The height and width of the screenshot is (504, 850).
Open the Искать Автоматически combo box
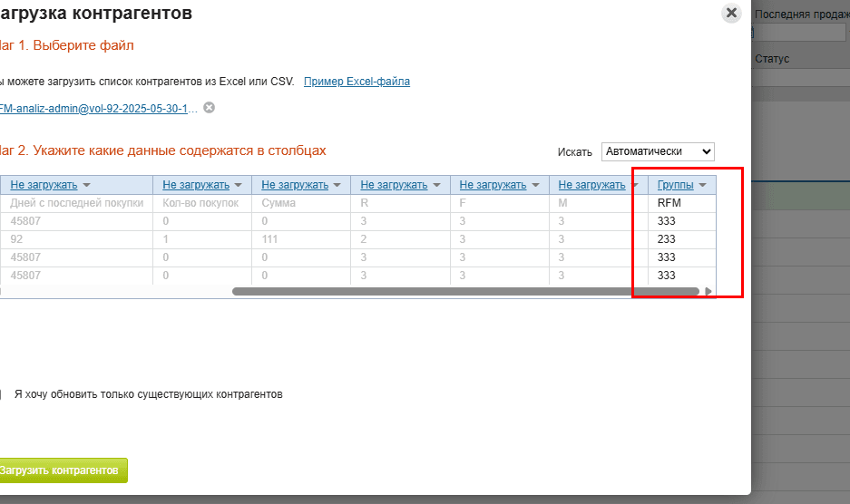click(658, 151)
